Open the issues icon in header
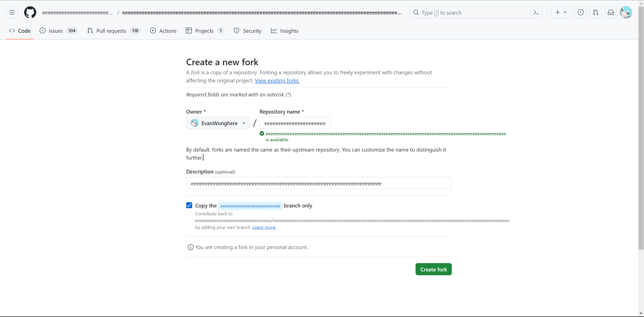Screen dimensions: 644x317 [x=581, y=12]
